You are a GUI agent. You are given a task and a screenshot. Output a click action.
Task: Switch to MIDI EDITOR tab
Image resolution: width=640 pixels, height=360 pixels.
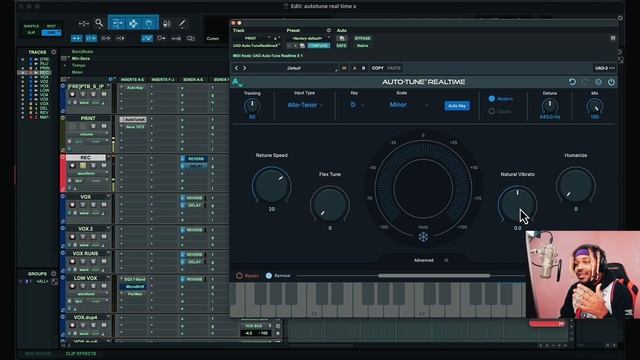[38, 353]
